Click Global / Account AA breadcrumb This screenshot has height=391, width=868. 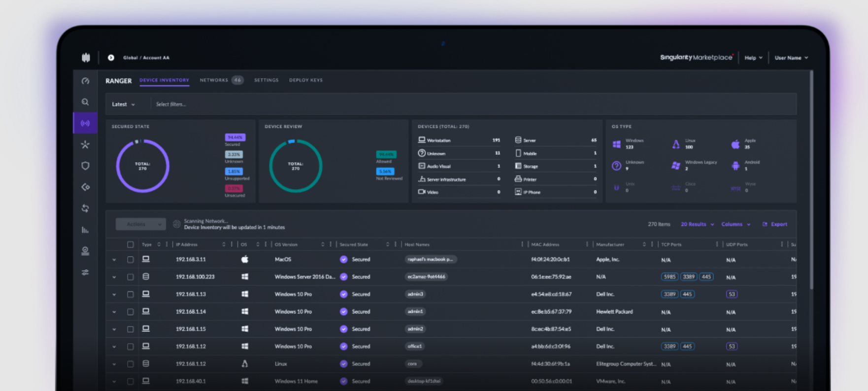(146, 58)
